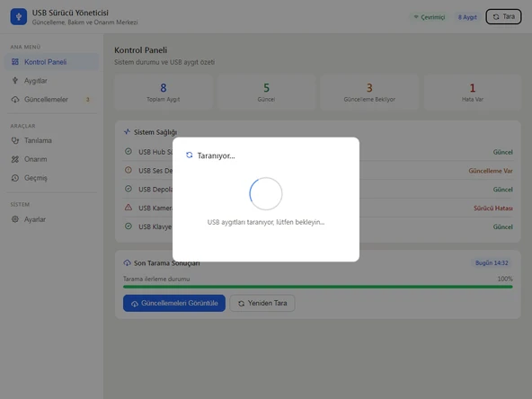Click the Hata Var stat card
Screen dimensions: 532x399
pyautogui.click(x=473, y=92)
